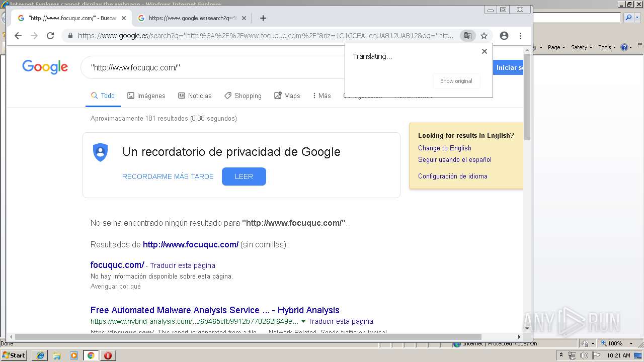The width and height of the screenshot is (644, 362).
Task: Open the Chrome profile avatar menu
Action: pyautogui.click(x=504, y=36)
